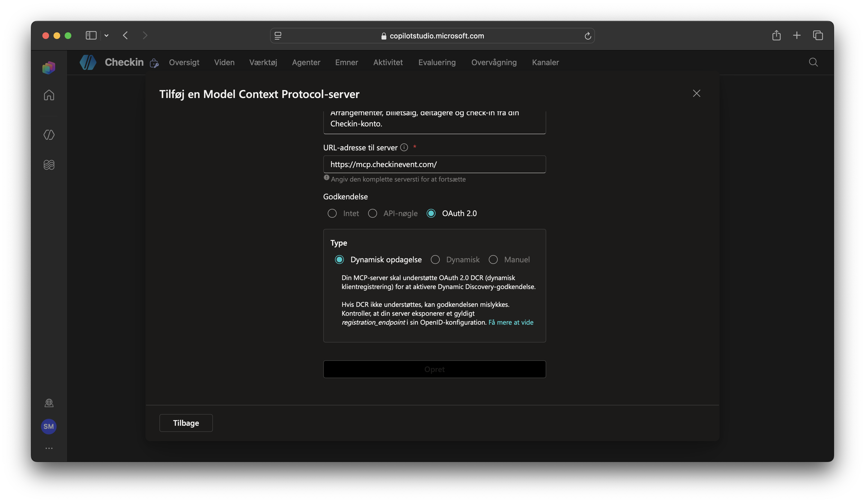865x504 pixels.
Task: Close the Model Context Protocol-server dialog
Action: click(x=696, y=93)
